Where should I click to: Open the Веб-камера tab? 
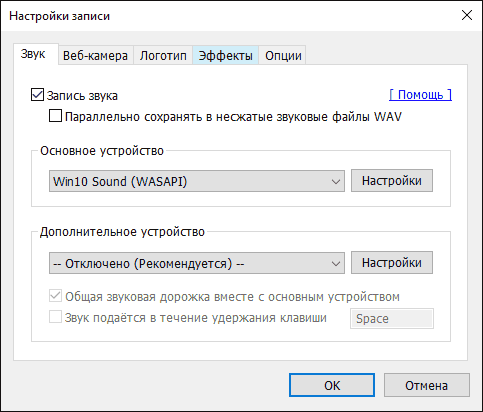(x=96, y=55)
